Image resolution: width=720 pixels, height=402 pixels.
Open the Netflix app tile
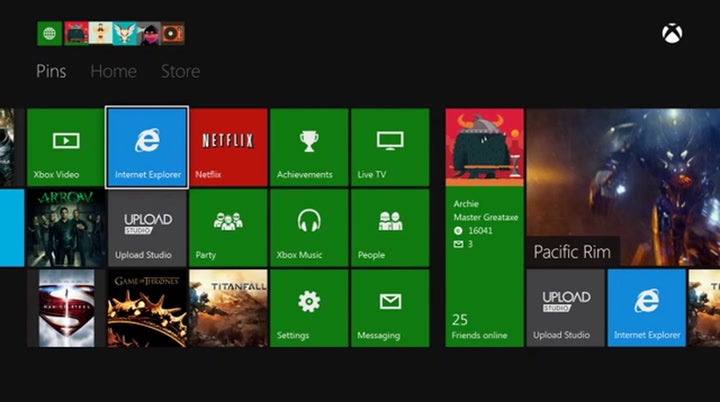(228, 147)
